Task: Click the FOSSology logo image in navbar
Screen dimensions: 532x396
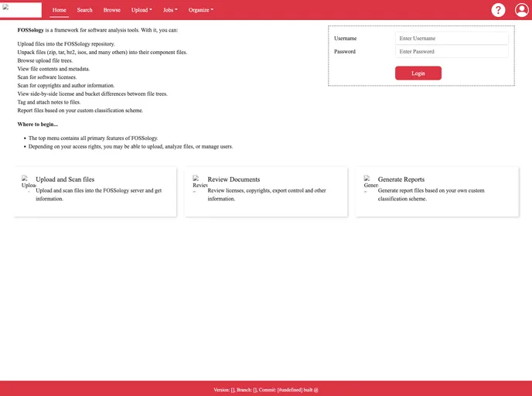Action: point(21,10)
